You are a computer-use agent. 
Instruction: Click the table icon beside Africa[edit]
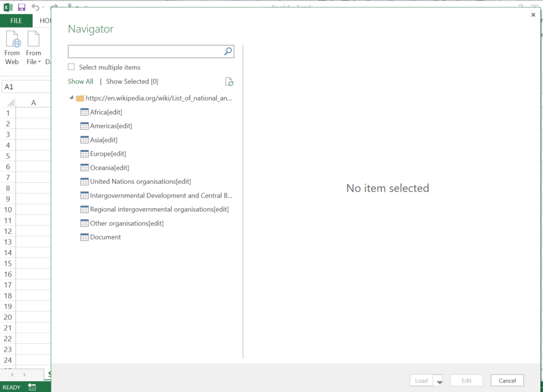coord(84,112)
